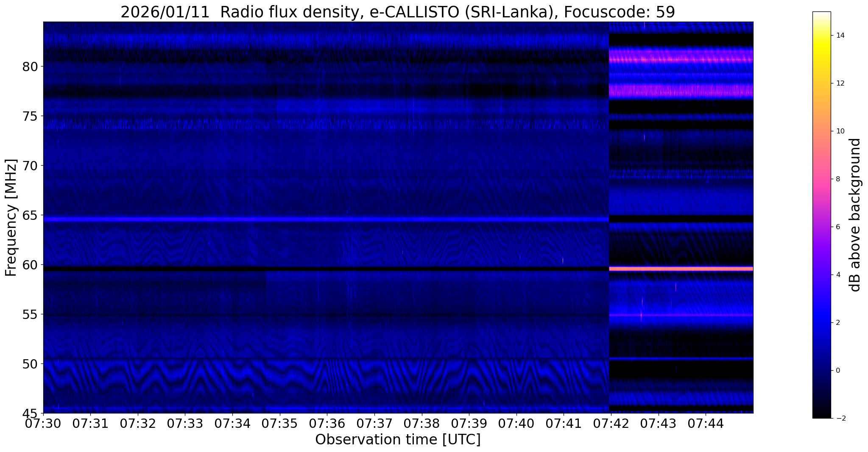Click the plot title mentioning e-CALLISTO SRI-Lanka
The image size is (868, 452).
click(x=398, y=12)
